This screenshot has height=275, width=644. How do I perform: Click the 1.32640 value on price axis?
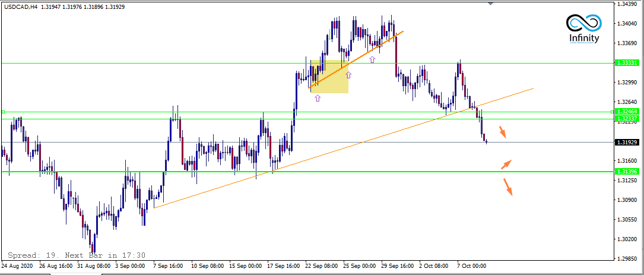click(627, 102)
